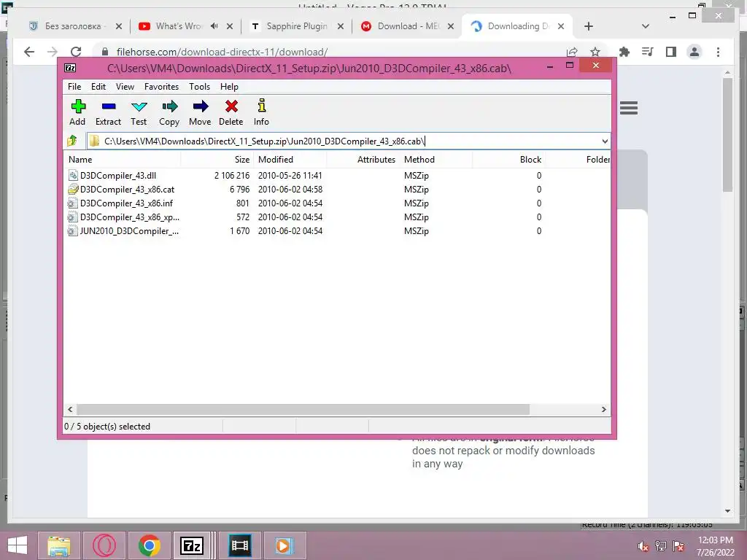Select file D3DCompiler_43_x86.cat
Screen dimensions: 747x560
122,190
